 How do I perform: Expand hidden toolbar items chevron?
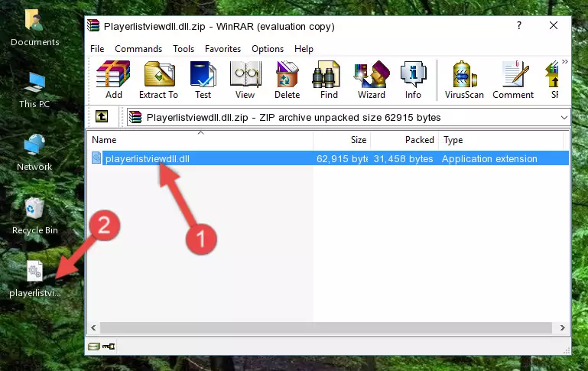tap(565, 61)
